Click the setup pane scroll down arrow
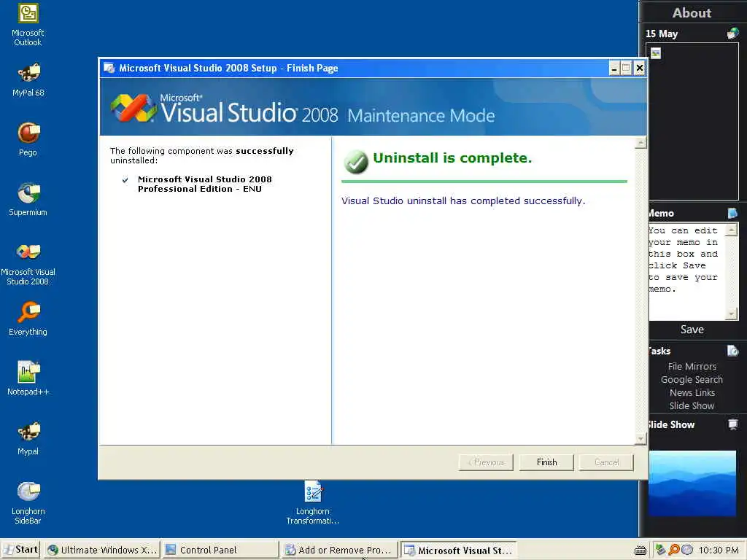747x560 pixels. tap(640, 438)
